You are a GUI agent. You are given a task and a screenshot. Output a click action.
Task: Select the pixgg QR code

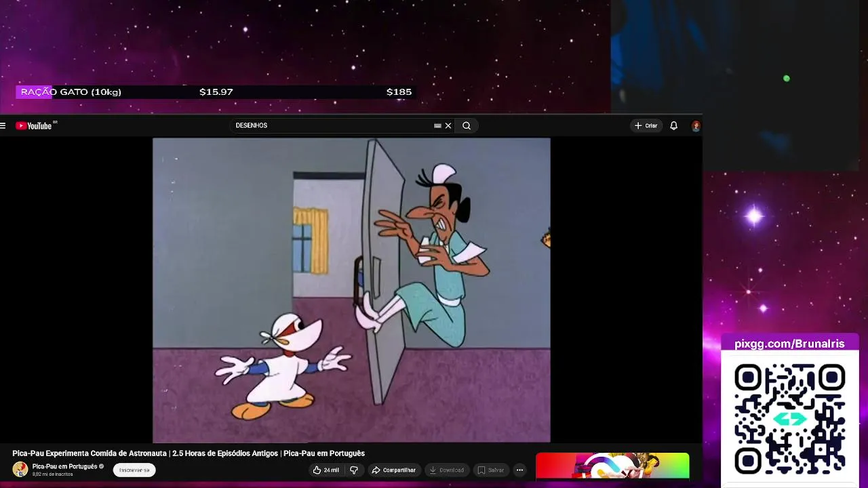coord(789,418)
